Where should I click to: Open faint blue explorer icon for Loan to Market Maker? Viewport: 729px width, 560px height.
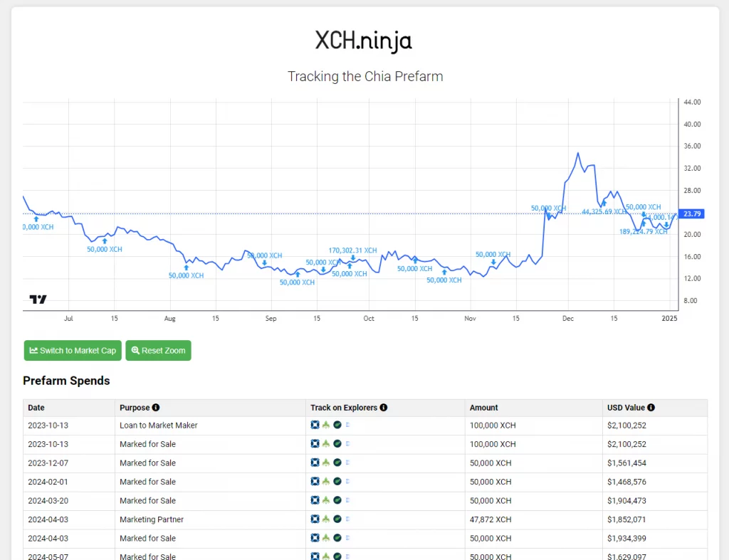coord(347,425)
